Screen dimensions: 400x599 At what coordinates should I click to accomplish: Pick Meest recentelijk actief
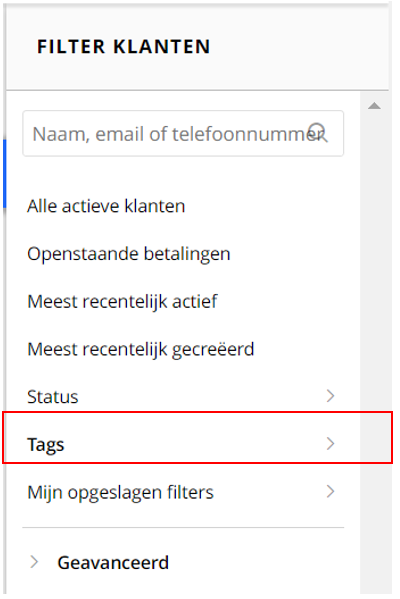[x=122, y=301]
